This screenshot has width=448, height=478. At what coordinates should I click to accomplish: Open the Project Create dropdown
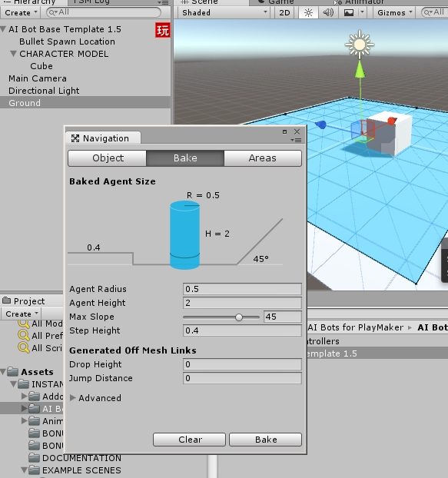pyautogui.click(x=22, y=314)
